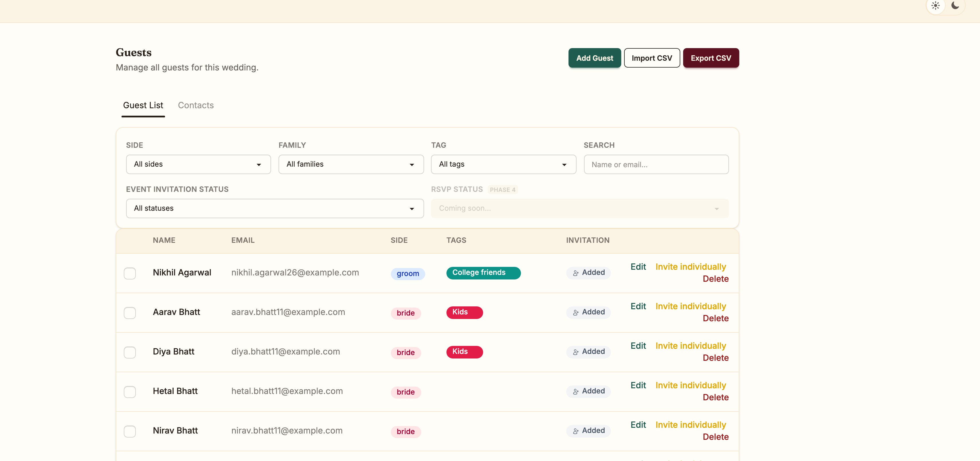980x461 pixels.
Task: Open the Guest List tab
Action: pos(143,105)
